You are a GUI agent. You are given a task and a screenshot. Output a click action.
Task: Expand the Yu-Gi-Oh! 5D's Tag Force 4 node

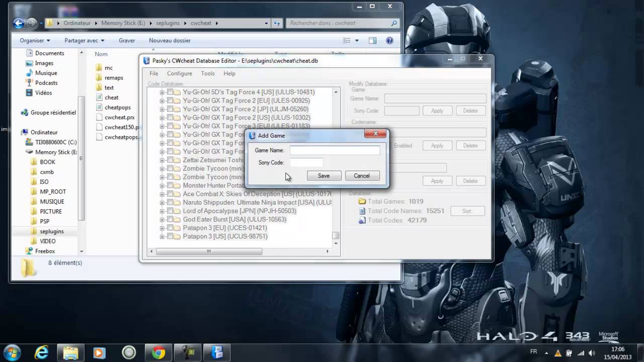click(x=162, y=93)
